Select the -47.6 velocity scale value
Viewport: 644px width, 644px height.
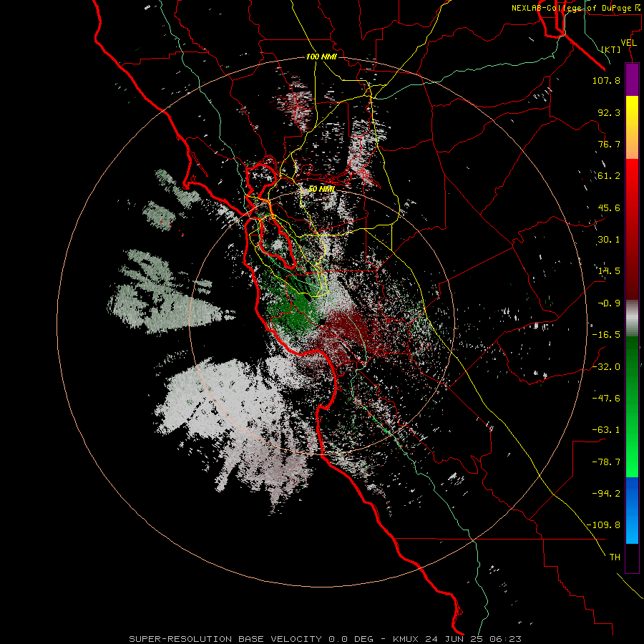click(606, 399)
